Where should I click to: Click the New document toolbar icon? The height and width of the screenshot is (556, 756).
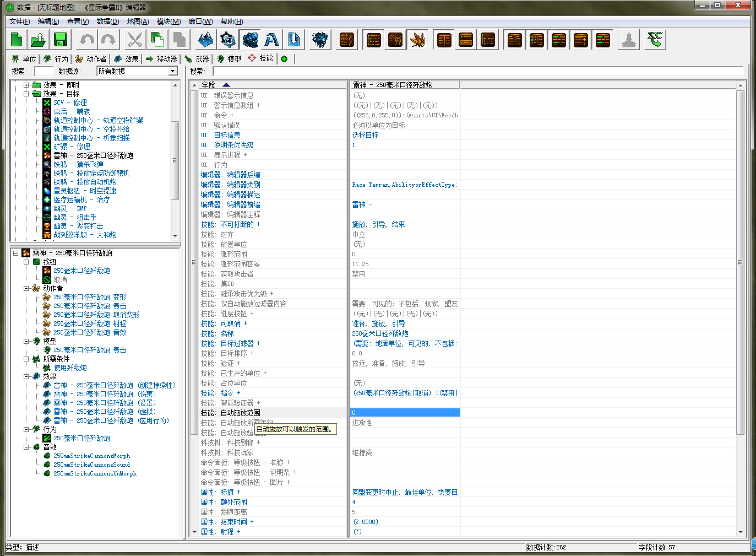(x=17, y=40)
